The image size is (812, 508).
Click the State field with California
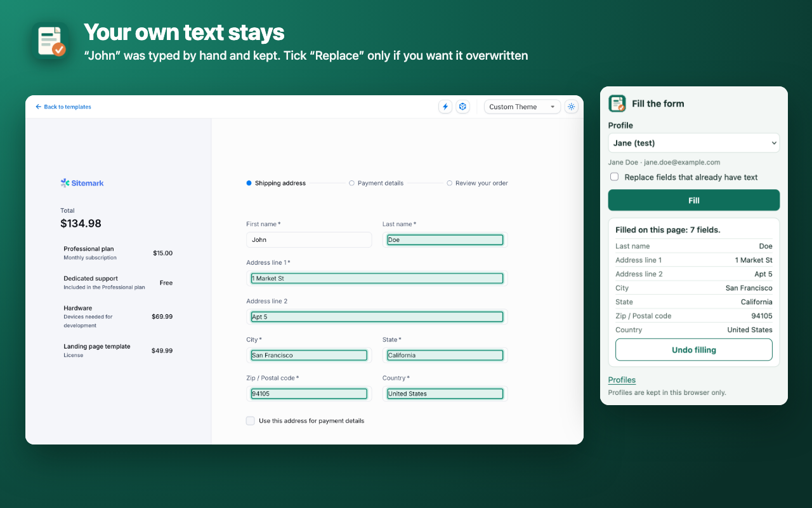(445, 355)
